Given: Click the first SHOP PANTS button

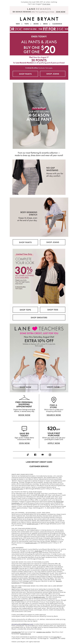Looking at the screenshot, I should [25, 74].
